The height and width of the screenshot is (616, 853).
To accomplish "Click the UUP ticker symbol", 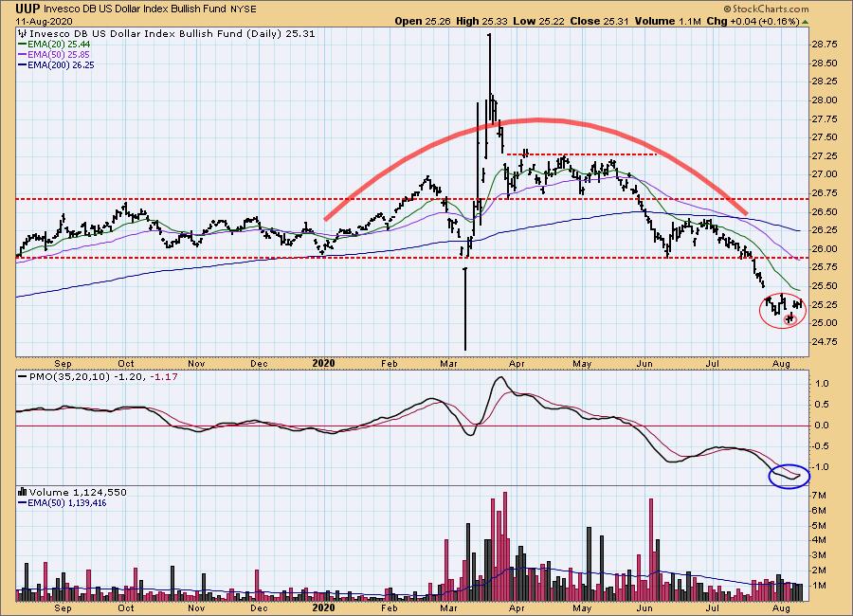I will point(27,9).
